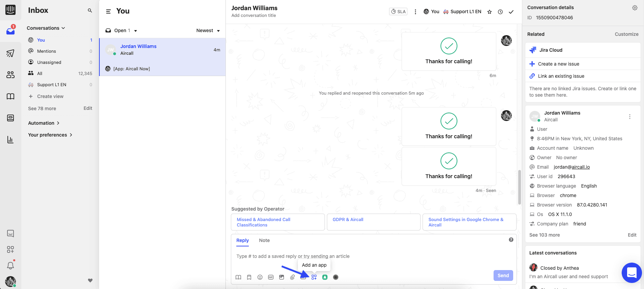Open the emoji picker in composer

point(260,277)
